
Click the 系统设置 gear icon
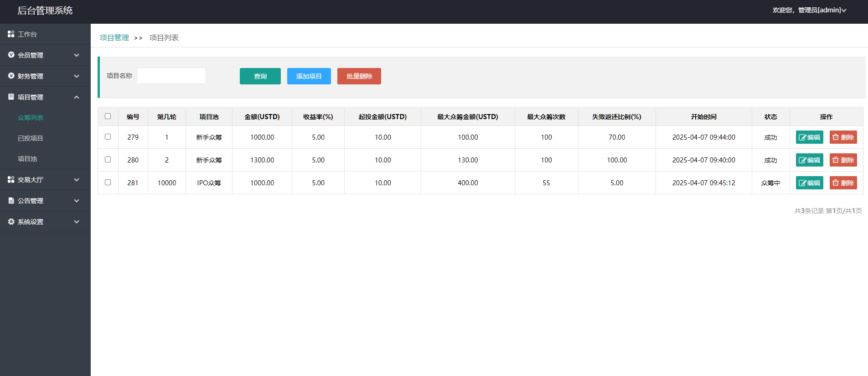tap(11, 222)
